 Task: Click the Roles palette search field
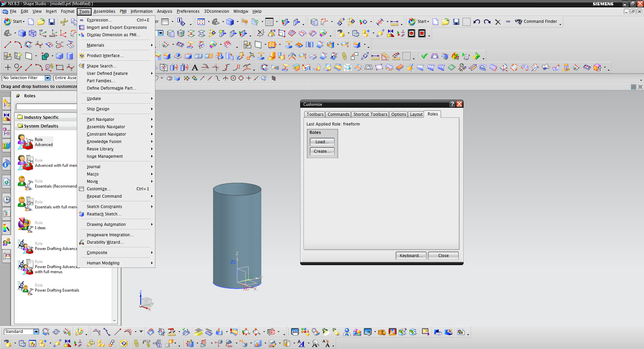tap(46, 107)
